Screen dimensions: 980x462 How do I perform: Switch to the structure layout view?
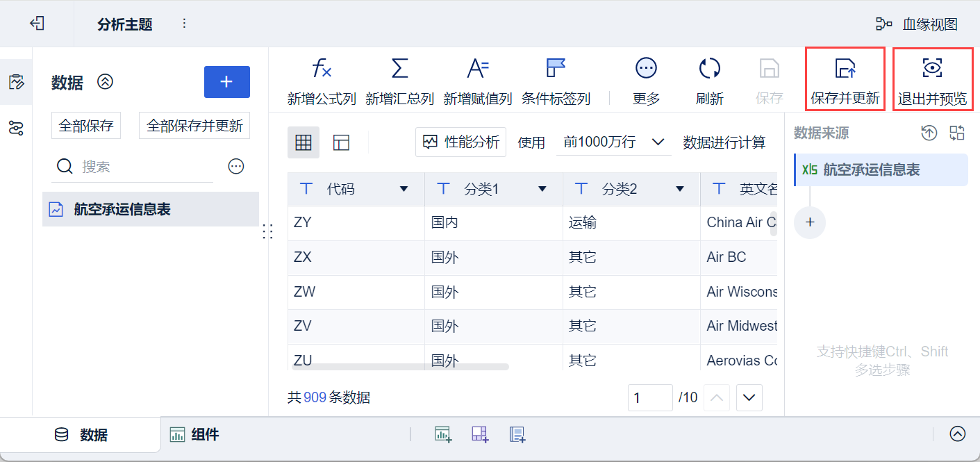(341, 142)
